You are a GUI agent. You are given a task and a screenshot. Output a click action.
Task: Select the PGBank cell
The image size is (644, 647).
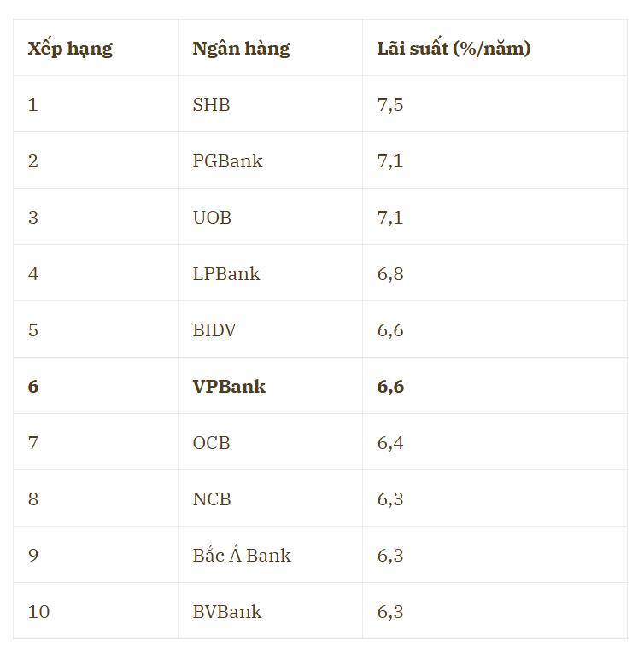point(227,161)
